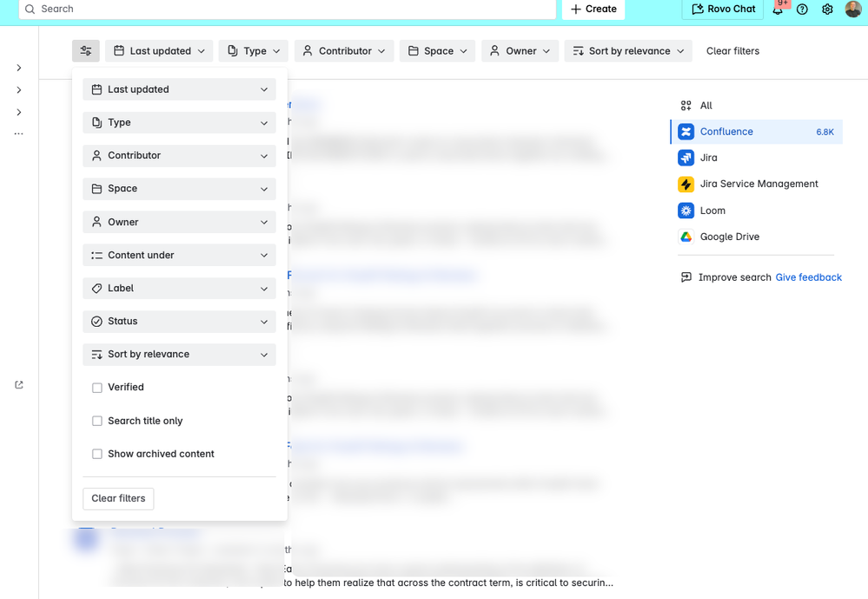Viewport: 868px width, 599px height.
Task: Enable the Verified checkbox
Action: click(x=97, y=388)
